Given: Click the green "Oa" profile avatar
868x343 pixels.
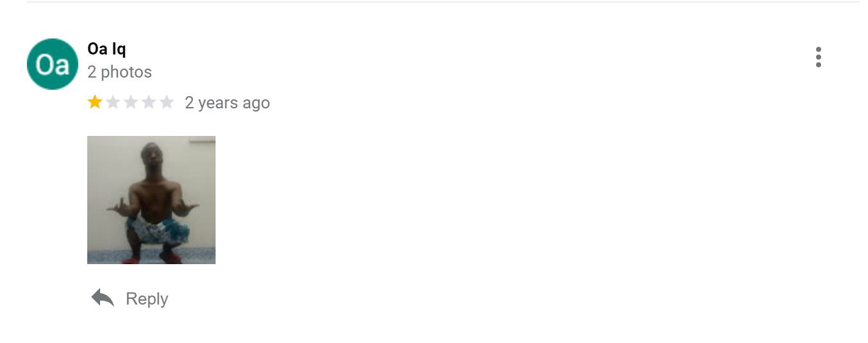Looking at the screenshot, I should coord(52,64).
